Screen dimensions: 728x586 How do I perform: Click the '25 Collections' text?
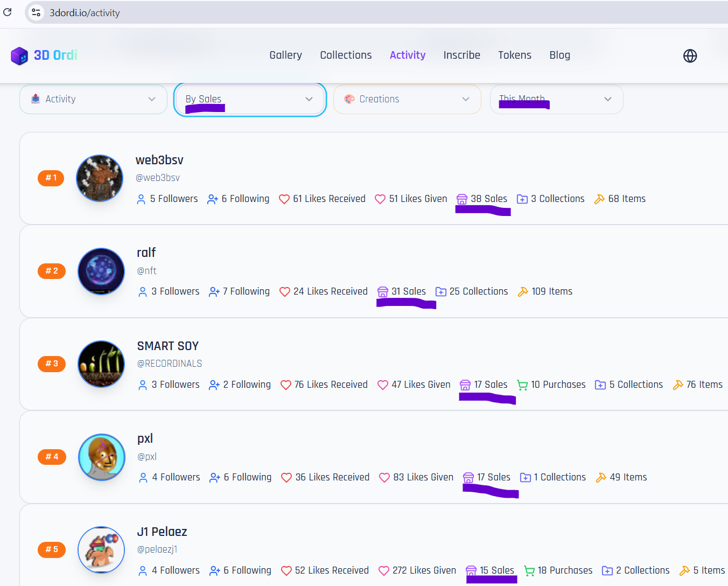tap(479, 291)
